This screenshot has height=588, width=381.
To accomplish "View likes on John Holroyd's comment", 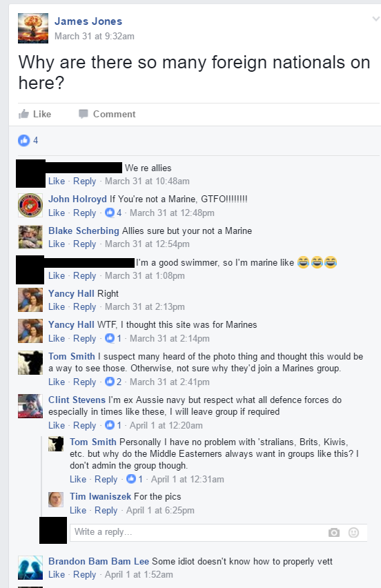I will (x=113, y=213).
